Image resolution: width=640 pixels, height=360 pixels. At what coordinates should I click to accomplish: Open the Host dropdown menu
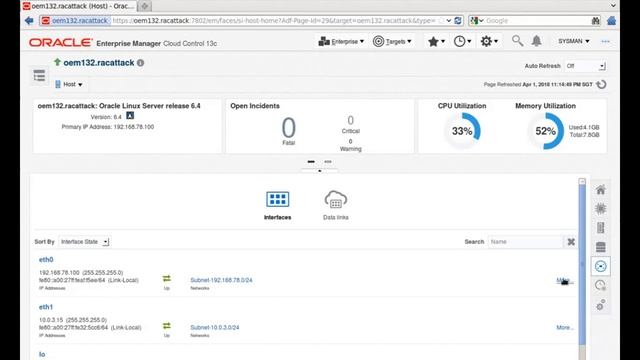pos(69,84)
